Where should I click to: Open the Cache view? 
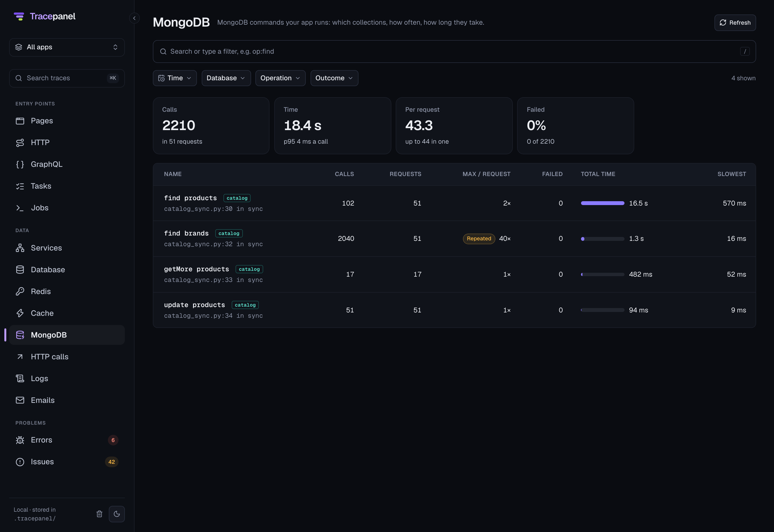pyautogui.click(x=67, y=313)
